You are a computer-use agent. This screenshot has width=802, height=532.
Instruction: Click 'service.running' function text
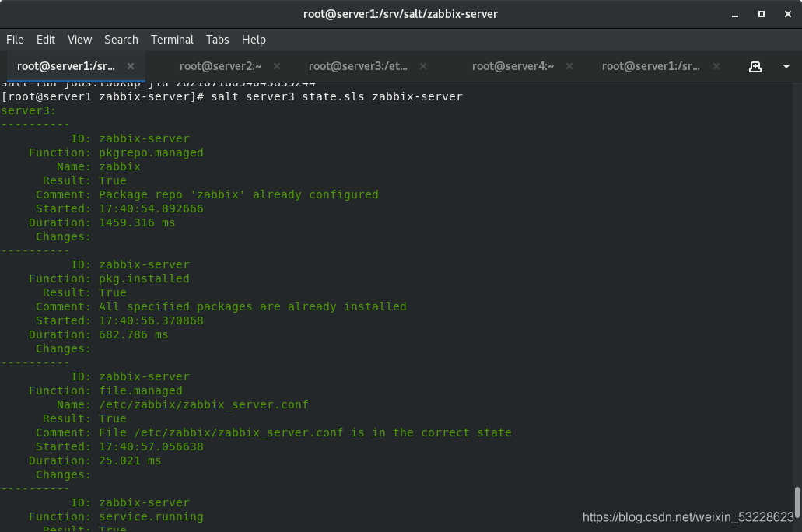pos(151,516)
